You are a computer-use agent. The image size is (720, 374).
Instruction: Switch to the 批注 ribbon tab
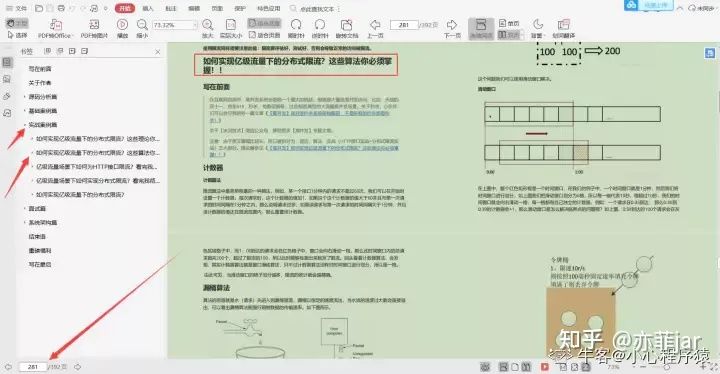click(171, 8)
